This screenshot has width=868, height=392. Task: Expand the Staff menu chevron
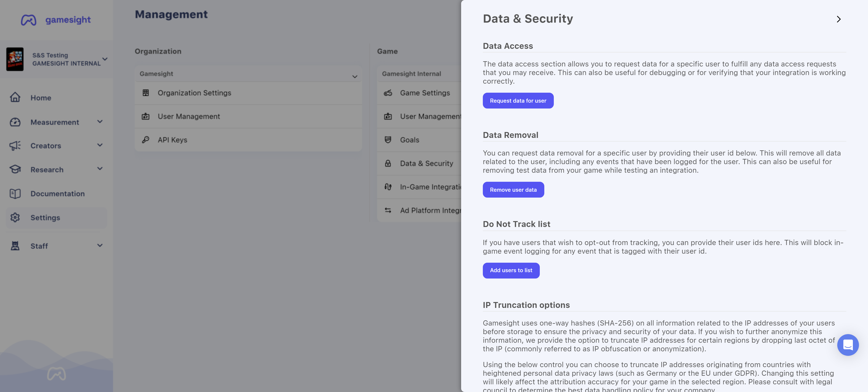[x=100, y=245]
